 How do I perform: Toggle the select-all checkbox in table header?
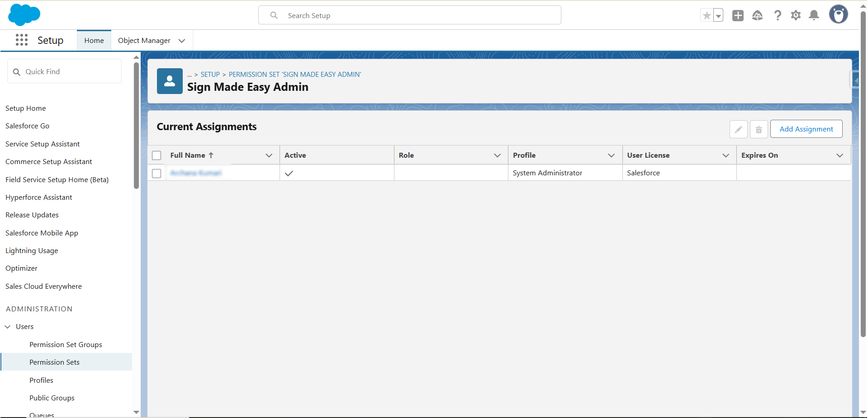157,155
